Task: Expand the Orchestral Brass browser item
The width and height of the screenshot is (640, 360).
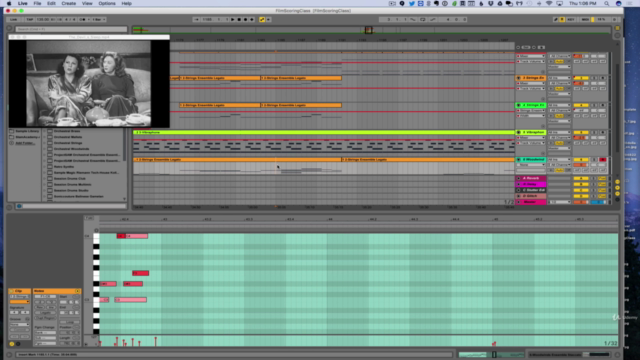Action: click(x=44, y=131)
